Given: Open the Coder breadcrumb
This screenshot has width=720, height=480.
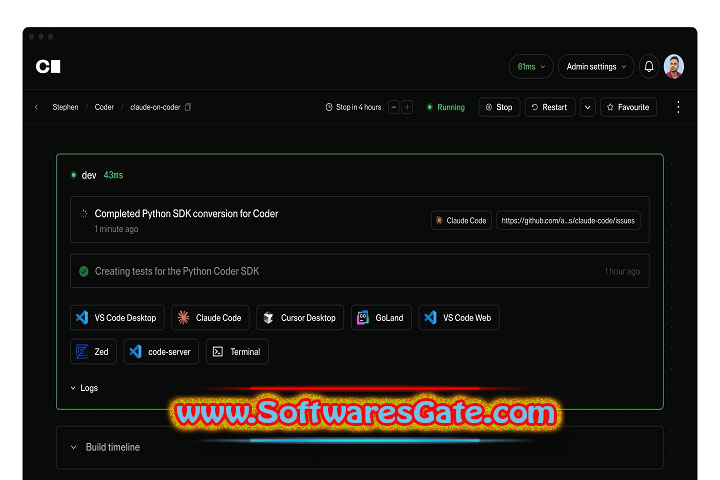Looking at the screenshot, I should pos(104,107).
